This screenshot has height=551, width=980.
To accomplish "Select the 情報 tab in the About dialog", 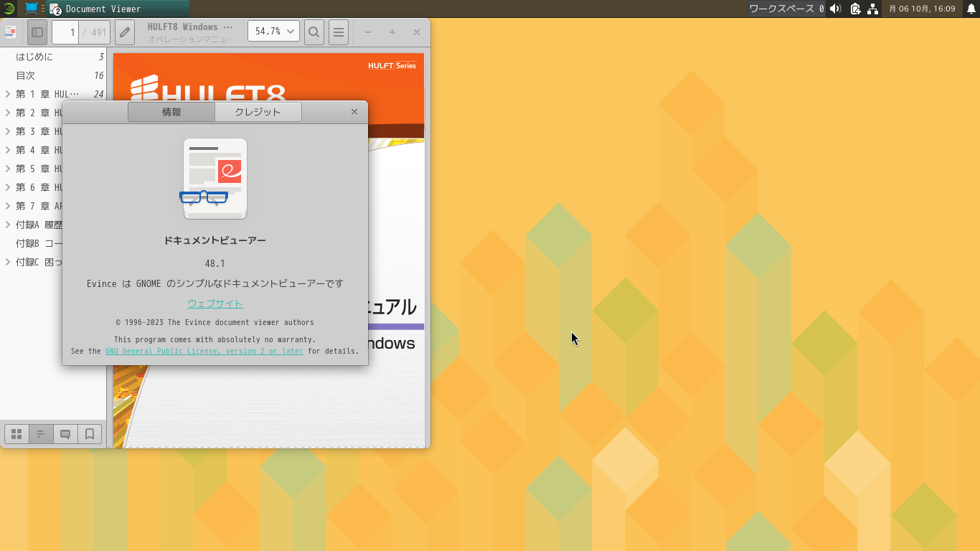I will click(171, 111).
